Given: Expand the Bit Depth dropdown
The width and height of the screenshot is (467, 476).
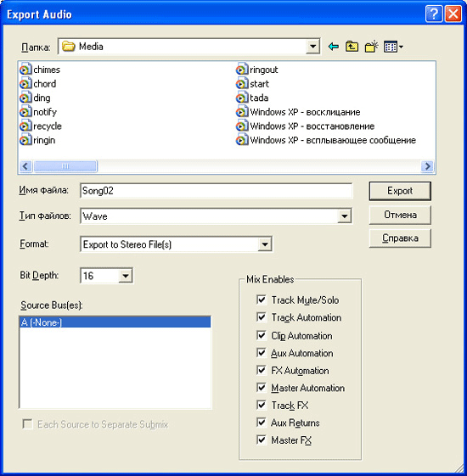Looking at the screenshot, I should click(x=125, y=276).
